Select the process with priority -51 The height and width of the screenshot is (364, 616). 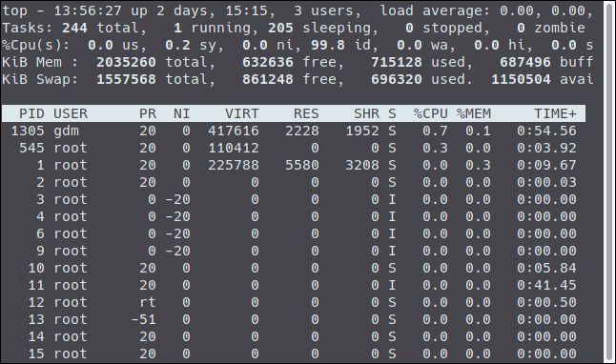[294, 319]
